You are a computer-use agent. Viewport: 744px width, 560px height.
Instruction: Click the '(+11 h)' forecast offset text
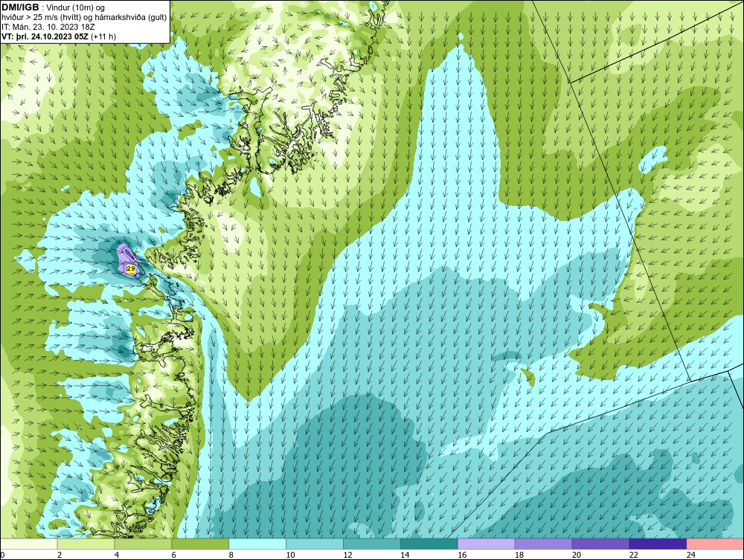coord(103,36)
